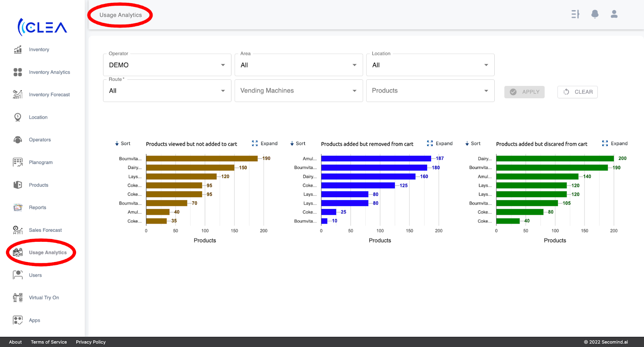Click the Products box icon
The width and height of the screenshot is (644, 347).
coord(18,185)
